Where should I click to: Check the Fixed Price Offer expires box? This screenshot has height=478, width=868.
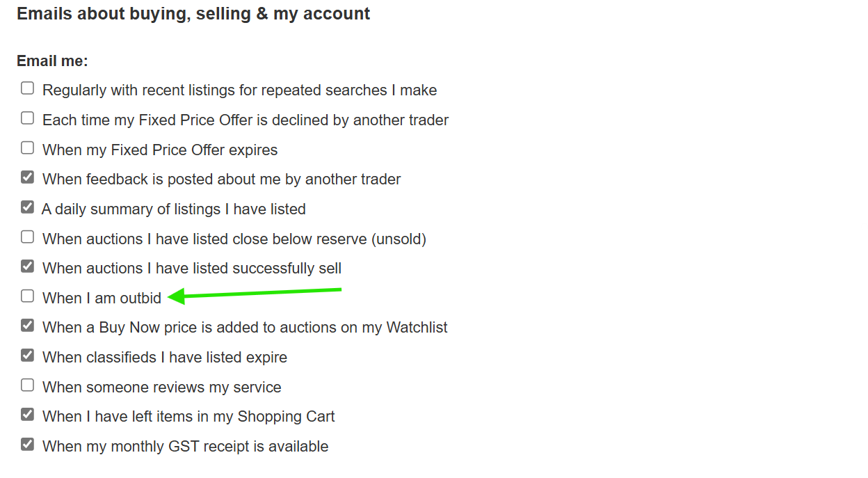click(27, 148)
